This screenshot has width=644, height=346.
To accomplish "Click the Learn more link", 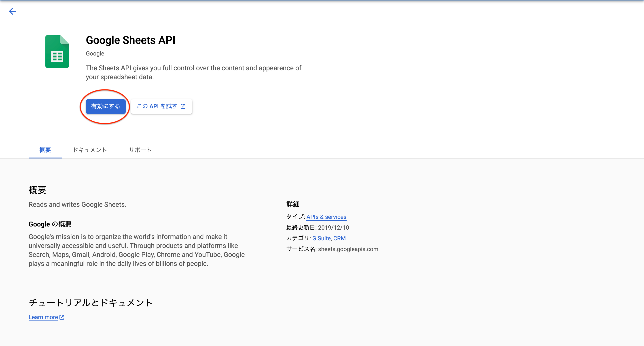I will pyautogui.click(x=43, y=317).
